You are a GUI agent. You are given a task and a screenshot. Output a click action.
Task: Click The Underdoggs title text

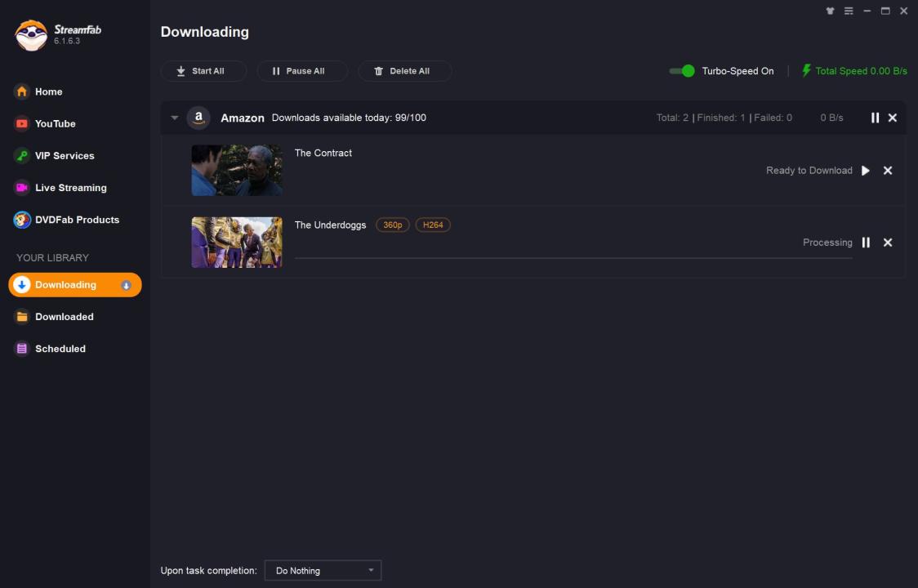coord(330,225)
